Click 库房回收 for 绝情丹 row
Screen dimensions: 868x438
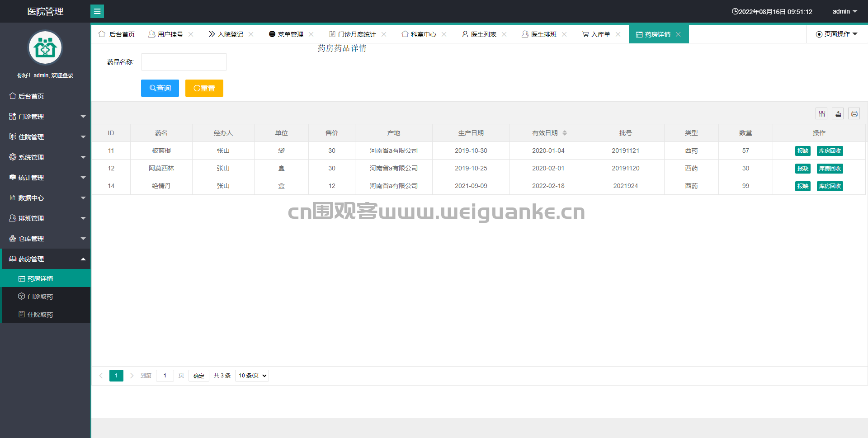coord(830,186)
